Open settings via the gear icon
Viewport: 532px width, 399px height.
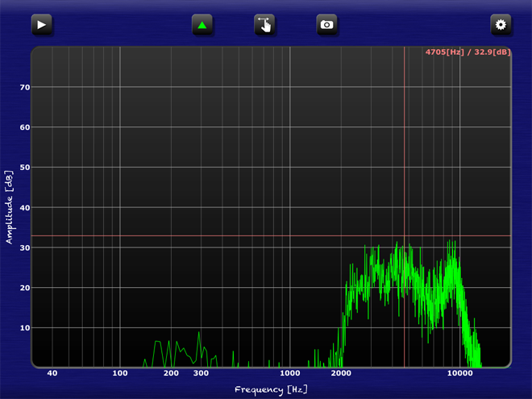501,25
